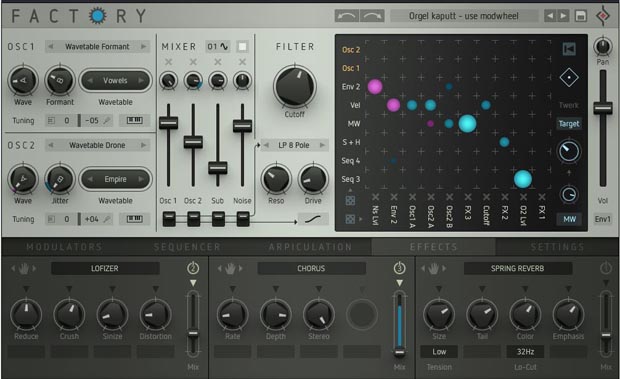Click the OSC2 tuning wrench icon
Viewport: 620px width, 379px height.
point(107,219)
